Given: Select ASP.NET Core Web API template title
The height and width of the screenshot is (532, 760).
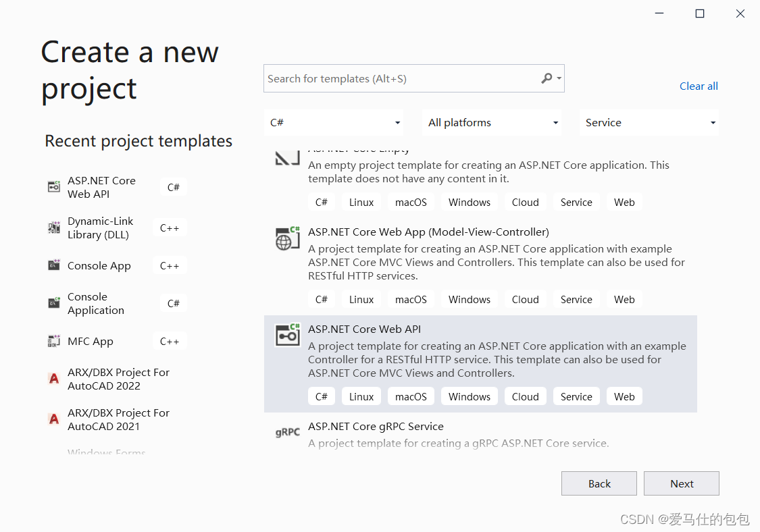Looking at the screenshot, I should click(365, 329).
